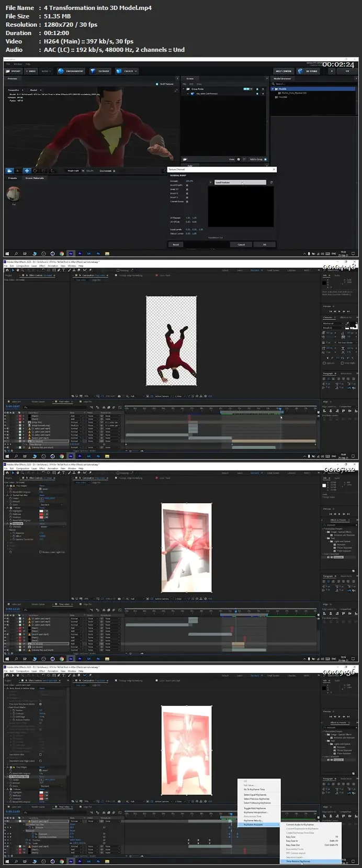
Task: Switch to Render Queue tab, 00:04:48 frame
Action: pos(38,402)
